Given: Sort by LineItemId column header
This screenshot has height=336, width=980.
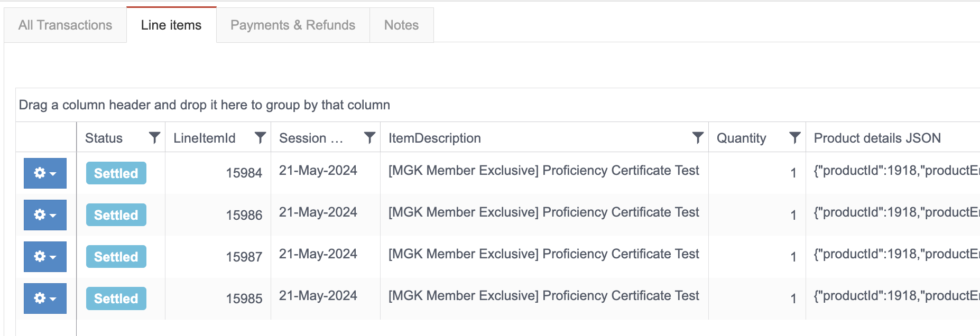Looking at the screenshot, I should 205,138.
